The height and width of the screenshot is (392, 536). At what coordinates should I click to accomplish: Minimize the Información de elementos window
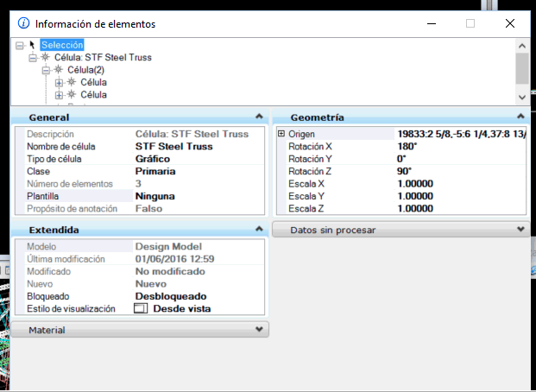click(x=432, y=23)
